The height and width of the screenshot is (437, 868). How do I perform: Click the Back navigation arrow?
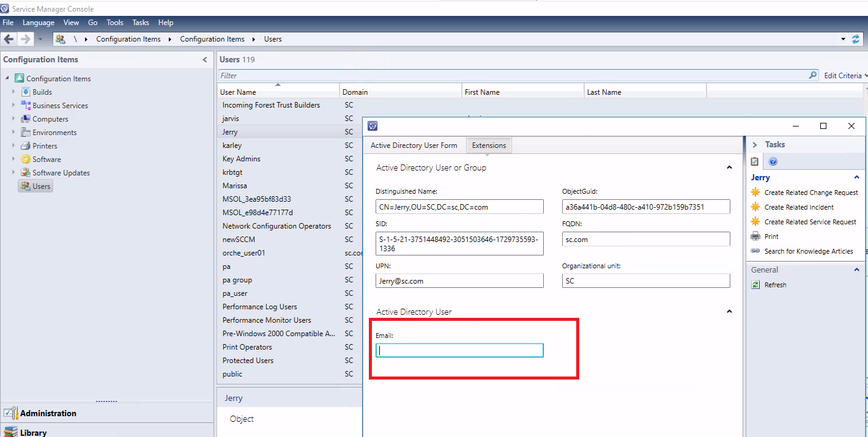click(x=9, y=39)
